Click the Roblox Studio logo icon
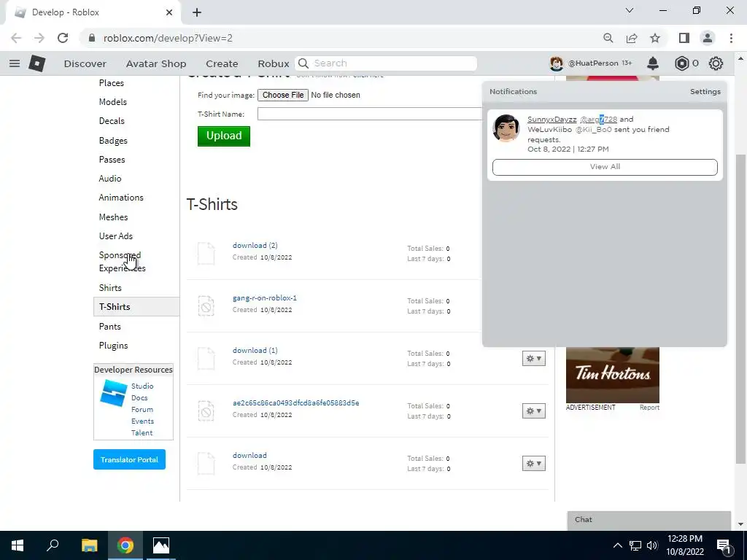Screen dimensions: 747x560 (113, 393)
